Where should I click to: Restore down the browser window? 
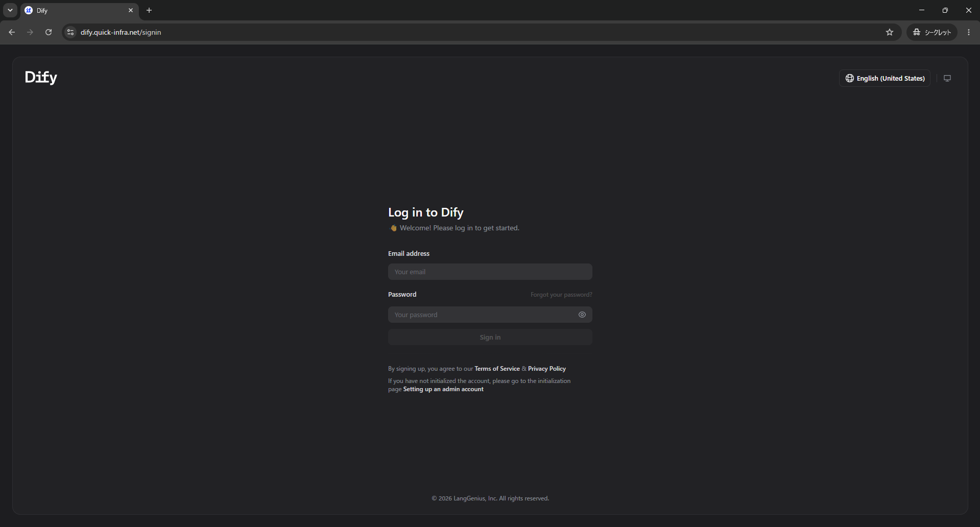click(x=945, y=10)
